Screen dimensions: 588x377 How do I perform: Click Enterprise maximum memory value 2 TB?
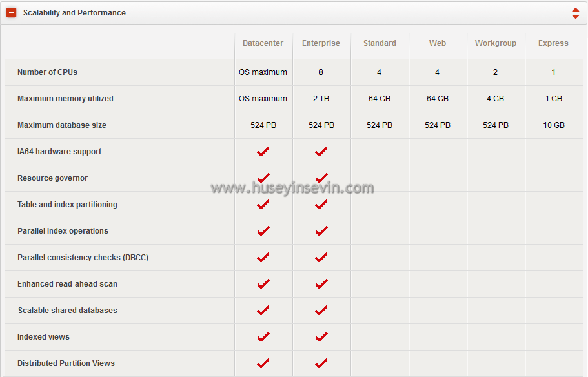[321, 99]
